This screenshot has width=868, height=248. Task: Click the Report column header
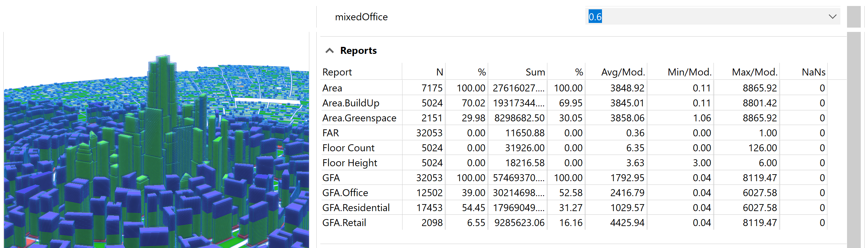pos(337,72)
